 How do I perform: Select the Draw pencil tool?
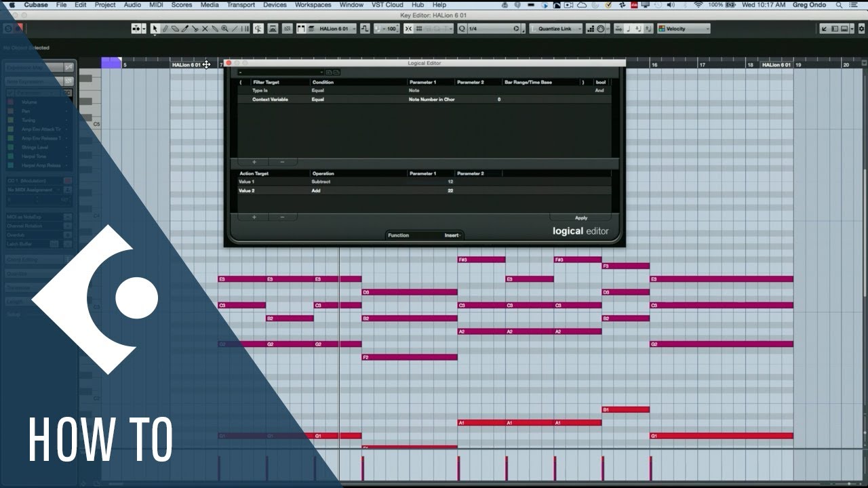coord(165,28)
